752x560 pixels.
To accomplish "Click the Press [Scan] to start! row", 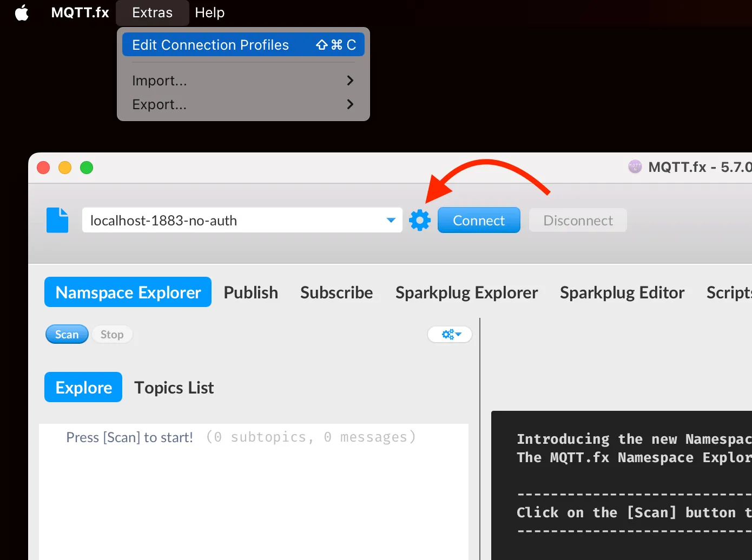I will click(x=254, y=437).
